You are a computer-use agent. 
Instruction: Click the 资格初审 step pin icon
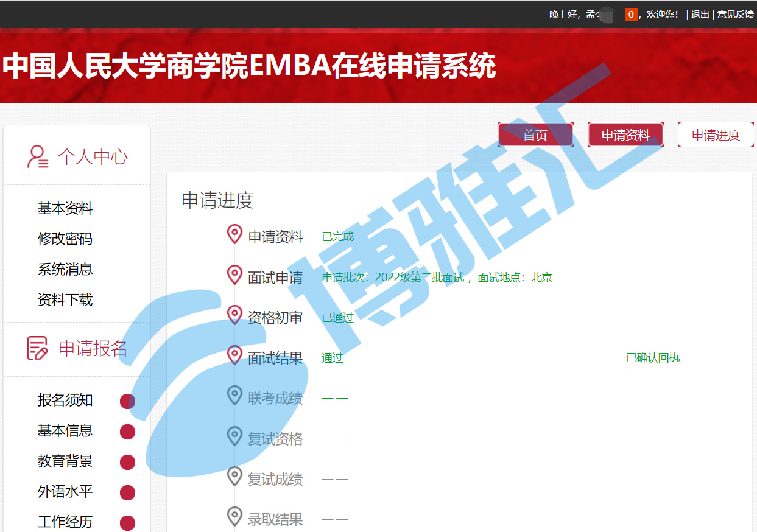tap(234, 315)
